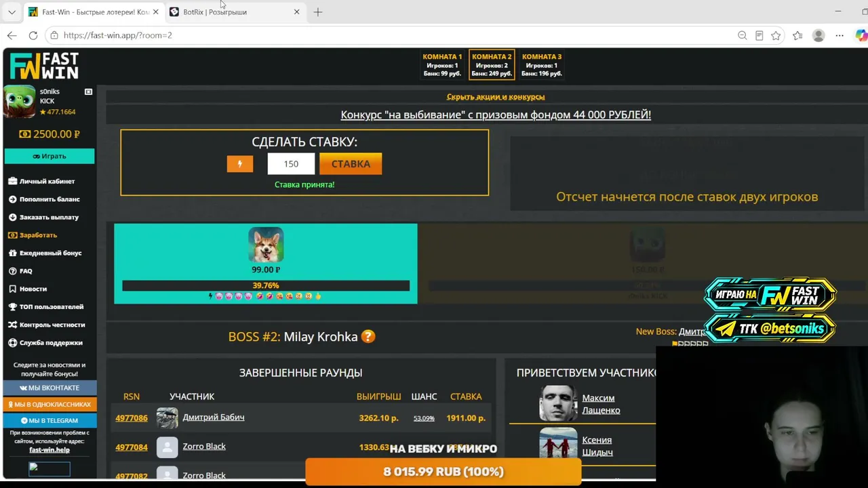Open the browser favorites list icon

click(797, 35)
